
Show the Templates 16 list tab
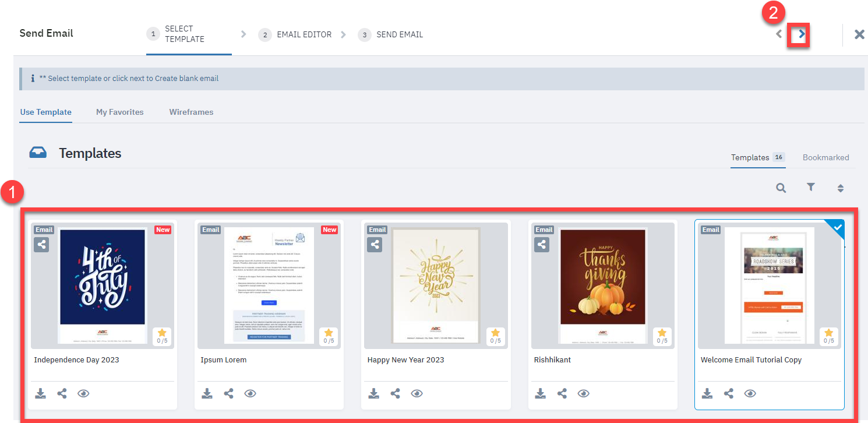click(758, 157)
